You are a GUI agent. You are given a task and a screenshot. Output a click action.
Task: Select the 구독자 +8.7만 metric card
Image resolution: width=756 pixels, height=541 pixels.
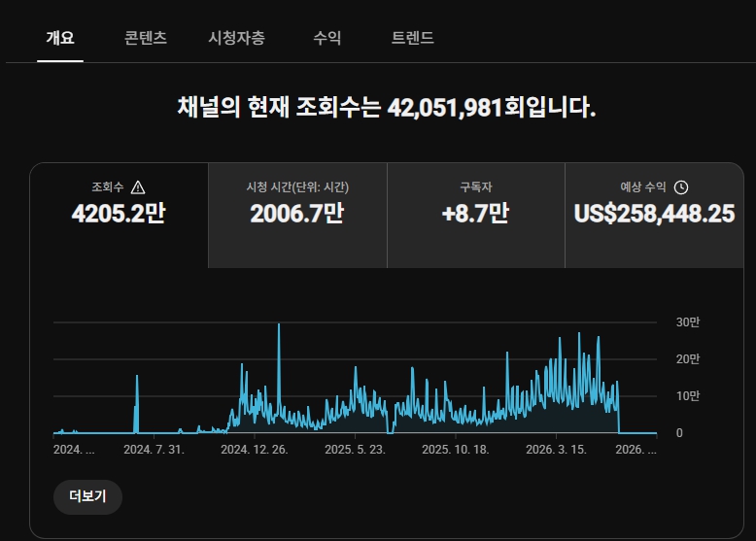pyautogui.click(x=476, y=216)
